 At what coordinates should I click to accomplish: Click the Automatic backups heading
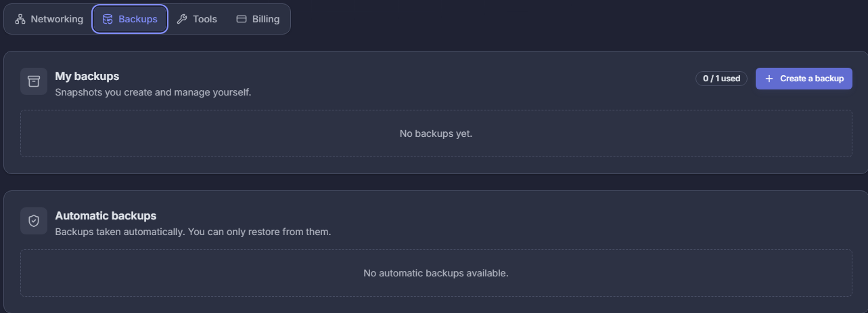[x=106, y=215]
